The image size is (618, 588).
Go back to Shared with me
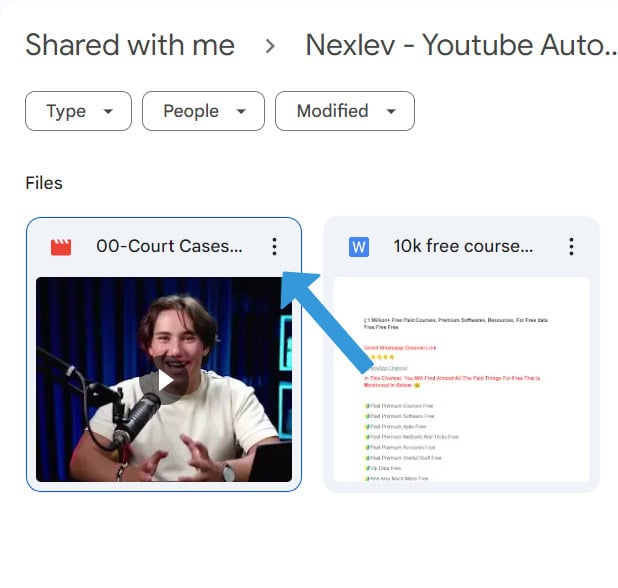[130, 45]
